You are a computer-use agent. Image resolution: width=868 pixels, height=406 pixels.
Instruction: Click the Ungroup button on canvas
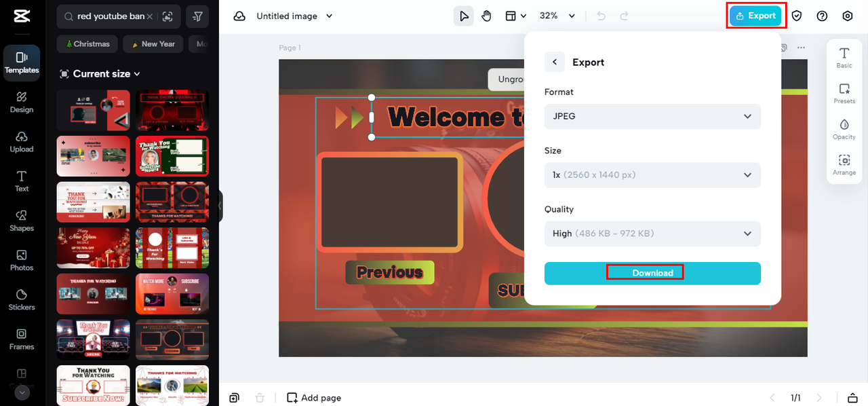coord(507,79)
